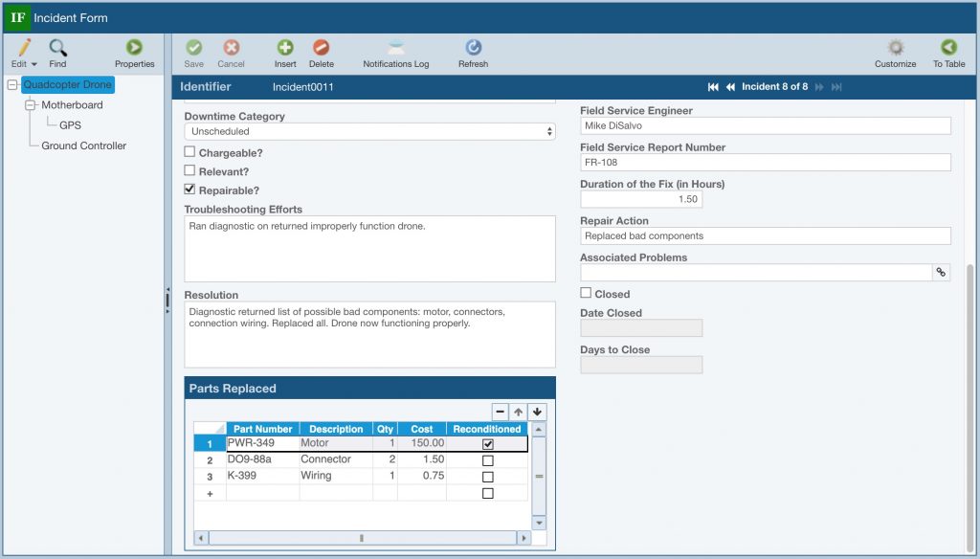Click the Duration of the Fix field
Image resolution: width=980 pixels, height=559 pixels.
pyautogui.click(x=641, y=199)
